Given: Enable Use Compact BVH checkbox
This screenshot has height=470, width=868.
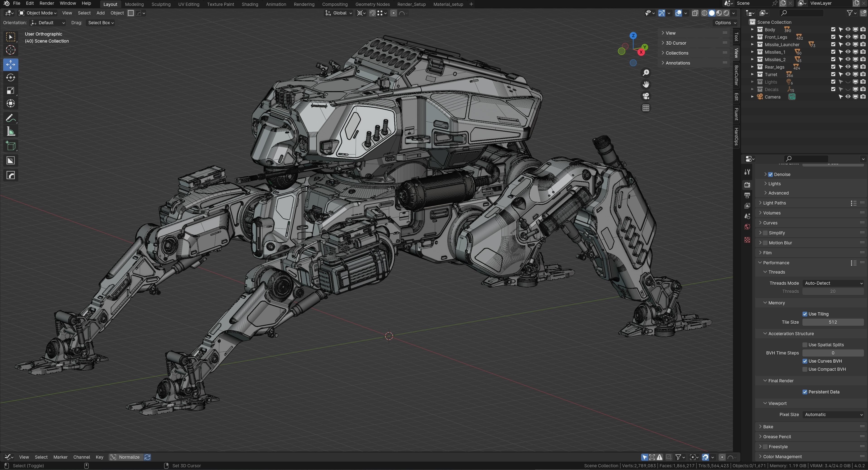Looking at the screenshot, I should (x=805, y=369).
